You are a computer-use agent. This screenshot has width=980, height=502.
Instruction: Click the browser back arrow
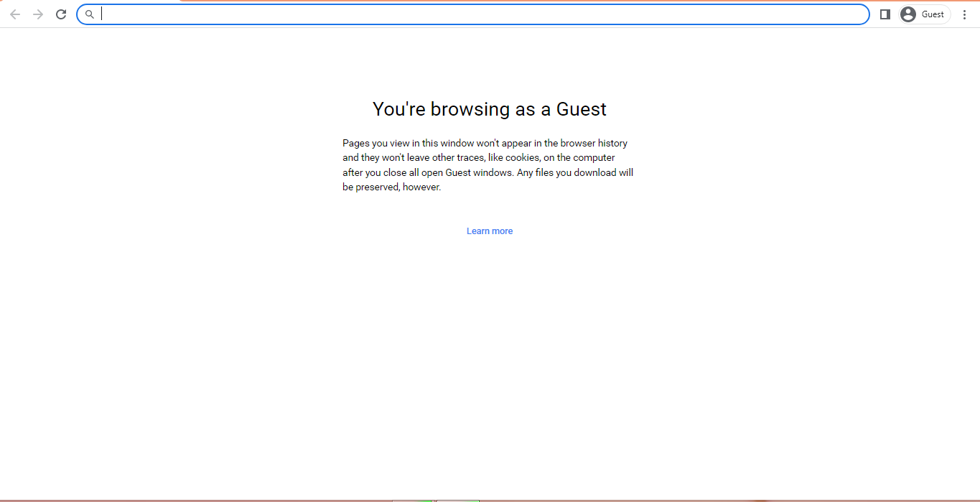(15, 14)
